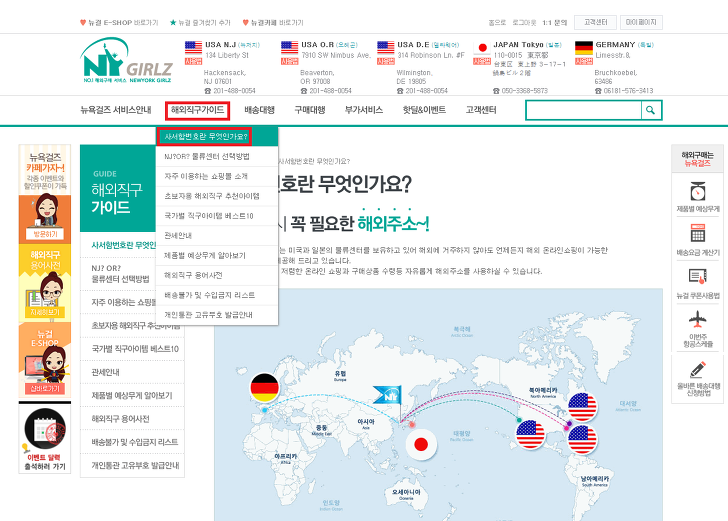Click the 자세히보기 button on 용어사전 banner
This screenshot has height=521, width=728.
(x=45, y=312)
